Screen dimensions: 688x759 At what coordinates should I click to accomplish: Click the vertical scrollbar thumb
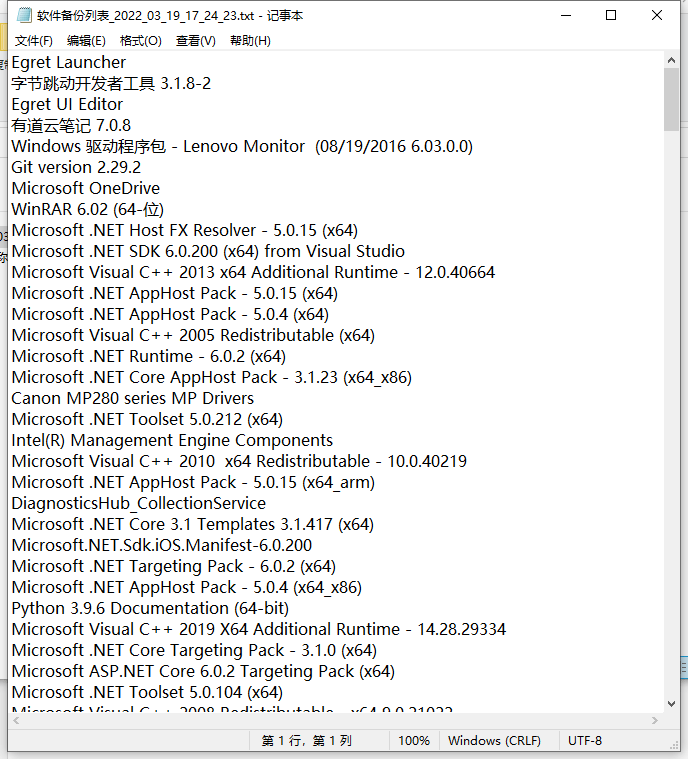coord(671,99)
